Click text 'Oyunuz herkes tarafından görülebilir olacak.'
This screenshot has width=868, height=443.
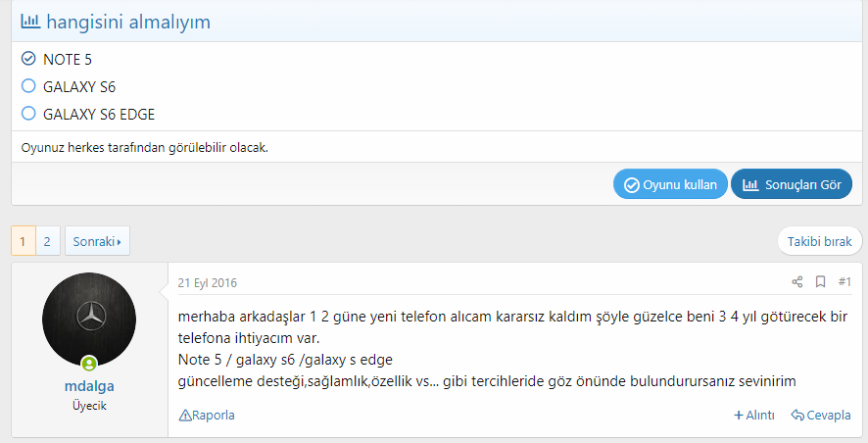(144, 148)
